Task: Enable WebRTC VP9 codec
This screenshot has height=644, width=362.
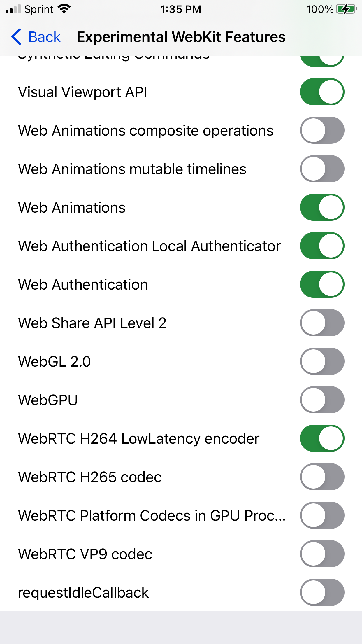Action: (x=322, y=554)
